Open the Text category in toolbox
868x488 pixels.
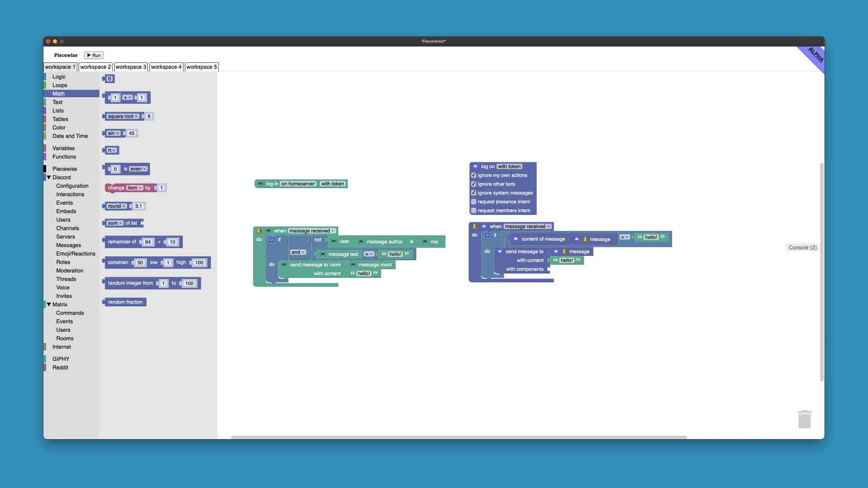coord(57,102)
